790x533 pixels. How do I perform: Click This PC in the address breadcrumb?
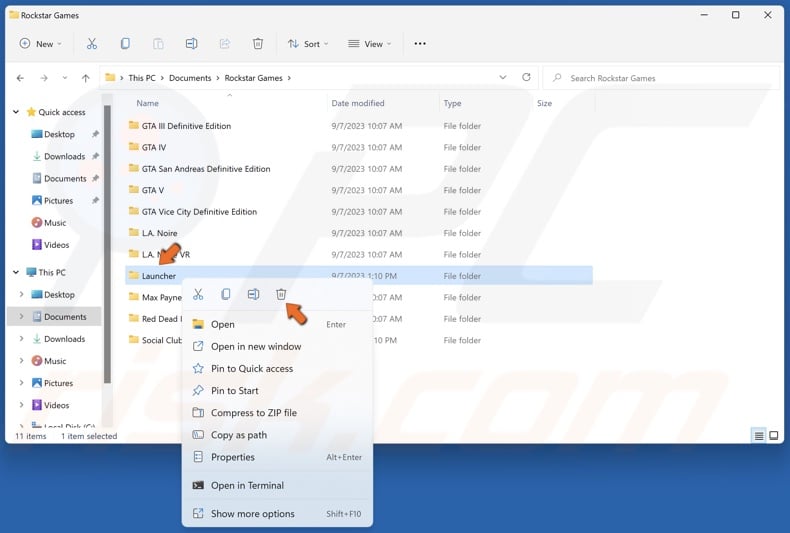tap(142, 78)
